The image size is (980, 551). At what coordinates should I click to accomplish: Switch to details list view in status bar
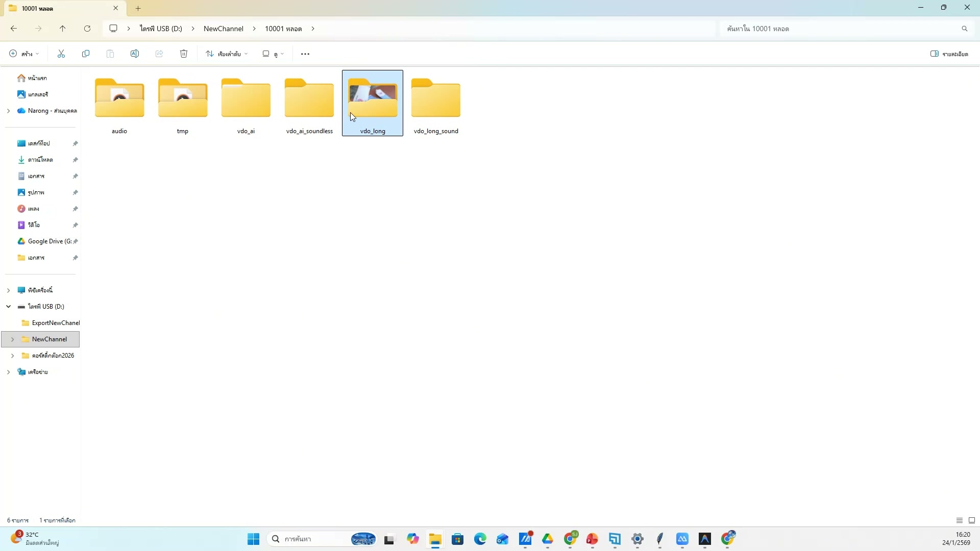click(960, 520)
